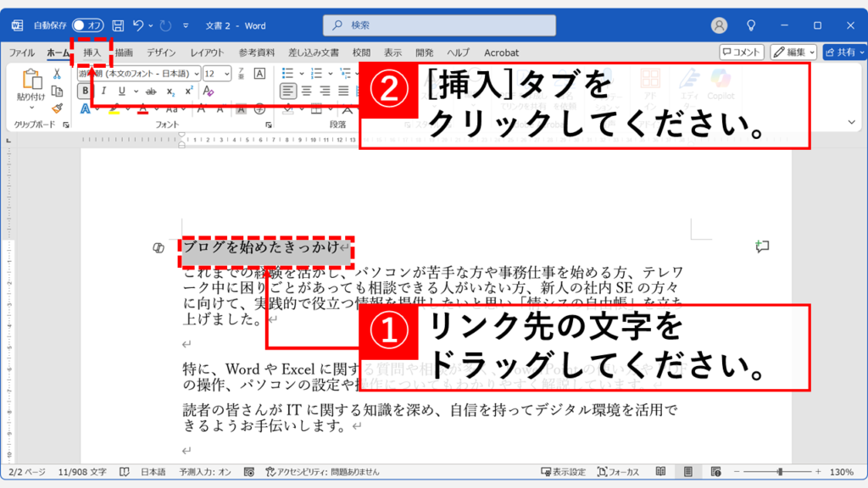868x488 pixels.
Task: Open the 差し込み文書 tab
Action: [x=314, y=53]
